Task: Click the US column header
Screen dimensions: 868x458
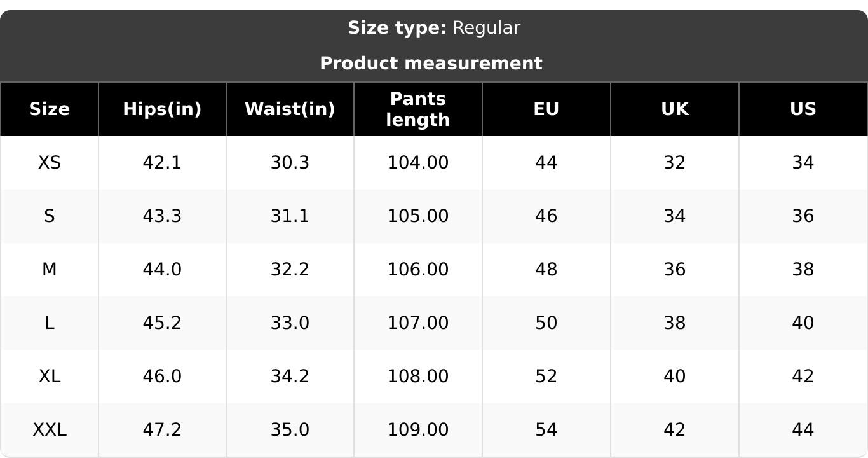Action: coord(803,109)
